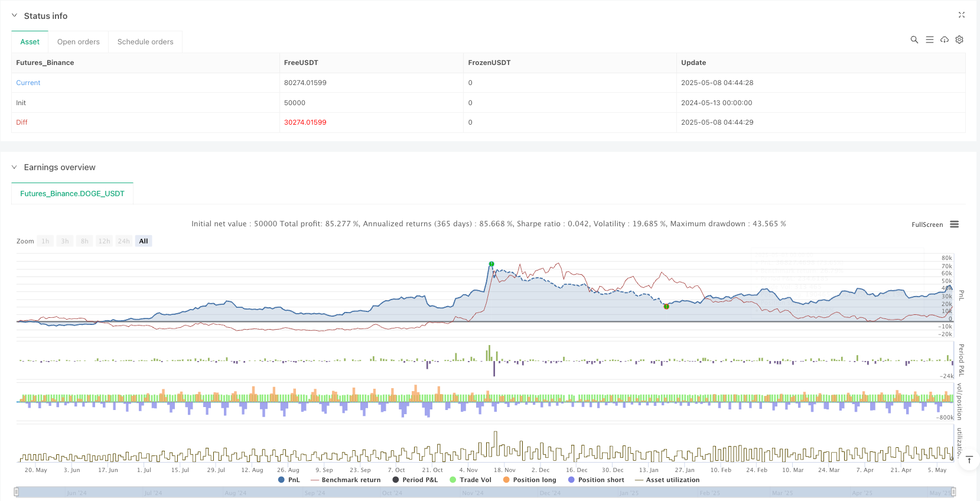Click the search magnifier icon

pyautogui.click(x=914, y=40)
